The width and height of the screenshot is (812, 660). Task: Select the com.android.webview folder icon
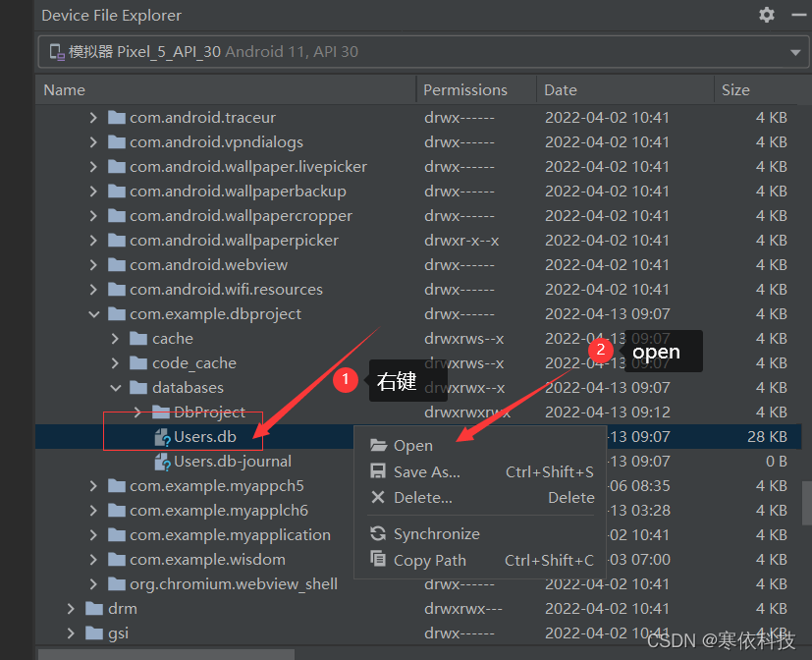tap(117, 265)
